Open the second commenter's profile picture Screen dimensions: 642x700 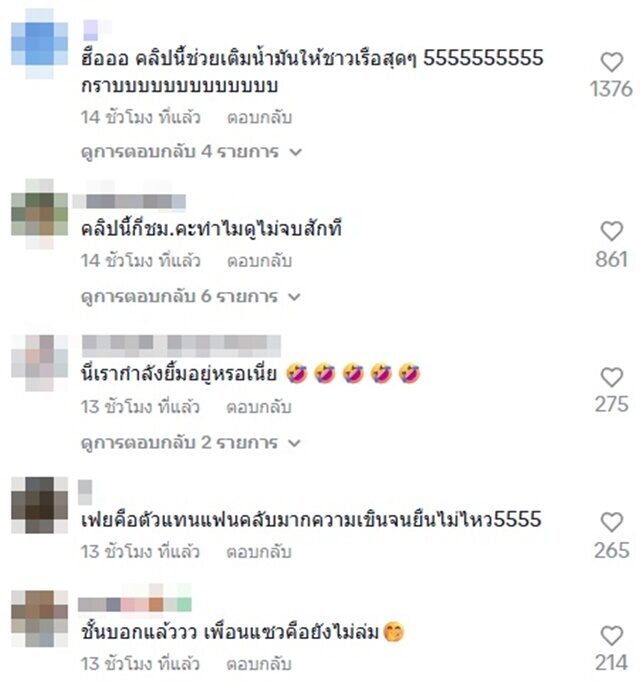coord(40,214)
